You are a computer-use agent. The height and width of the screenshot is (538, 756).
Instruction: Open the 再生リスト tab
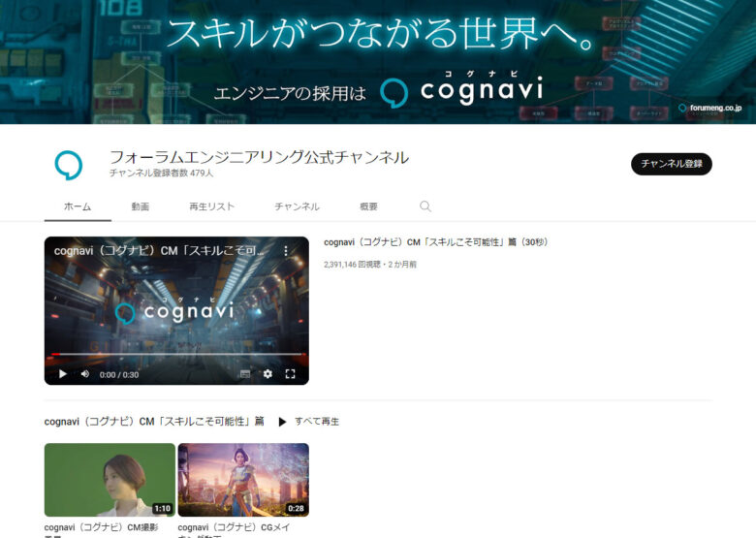point(211,206)
